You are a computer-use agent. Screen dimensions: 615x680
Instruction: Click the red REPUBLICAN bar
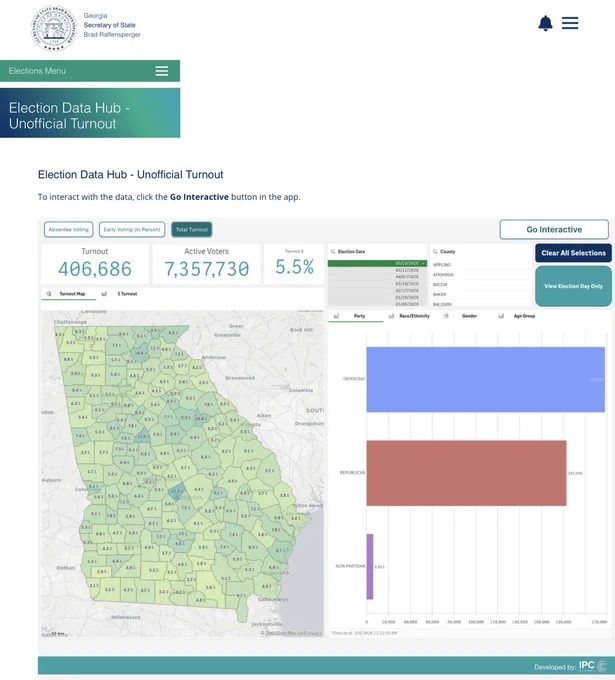466,473
